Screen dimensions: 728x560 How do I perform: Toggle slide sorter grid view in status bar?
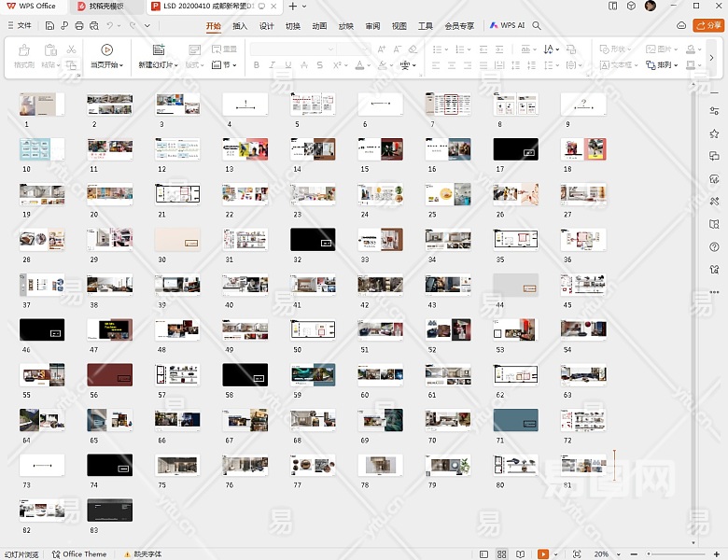click(x=503, y=554)
